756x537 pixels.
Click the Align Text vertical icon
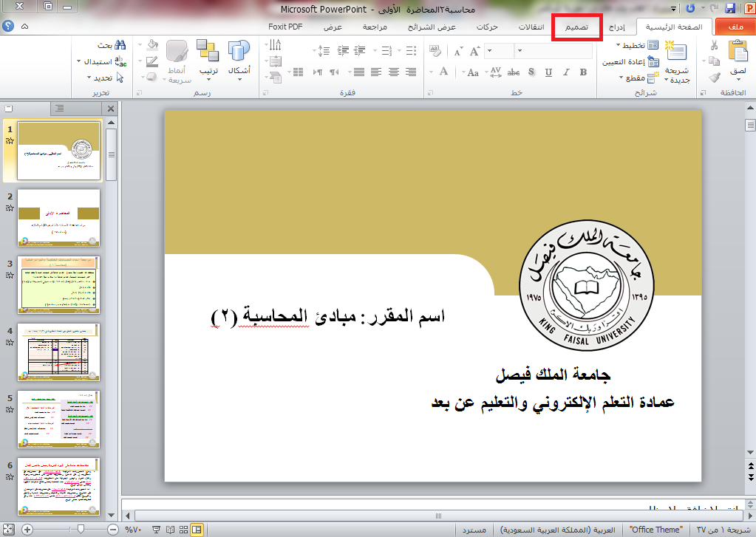276,61
